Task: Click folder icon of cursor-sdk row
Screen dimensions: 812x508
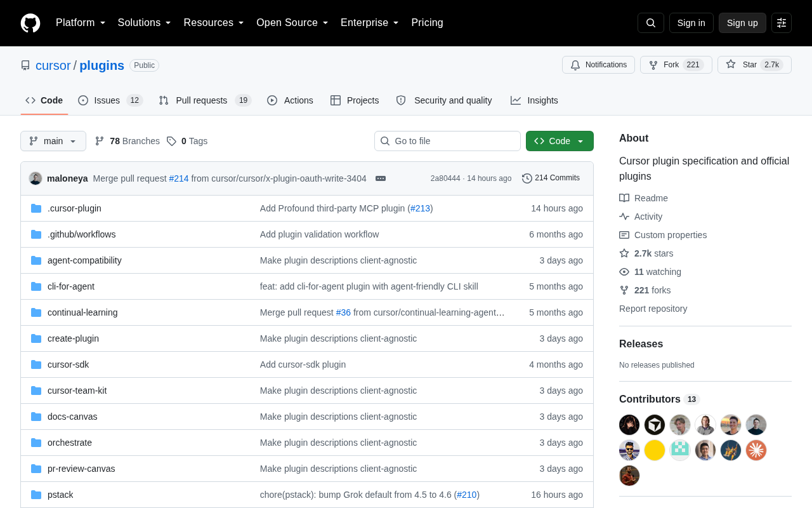Action: (36, 364)
